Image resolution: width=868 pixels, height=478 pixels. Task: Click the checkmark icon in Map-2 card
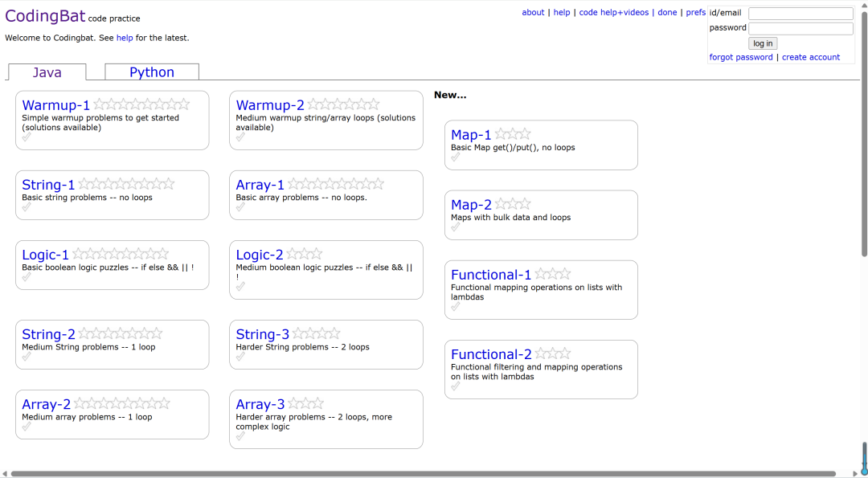coord(456,227)
